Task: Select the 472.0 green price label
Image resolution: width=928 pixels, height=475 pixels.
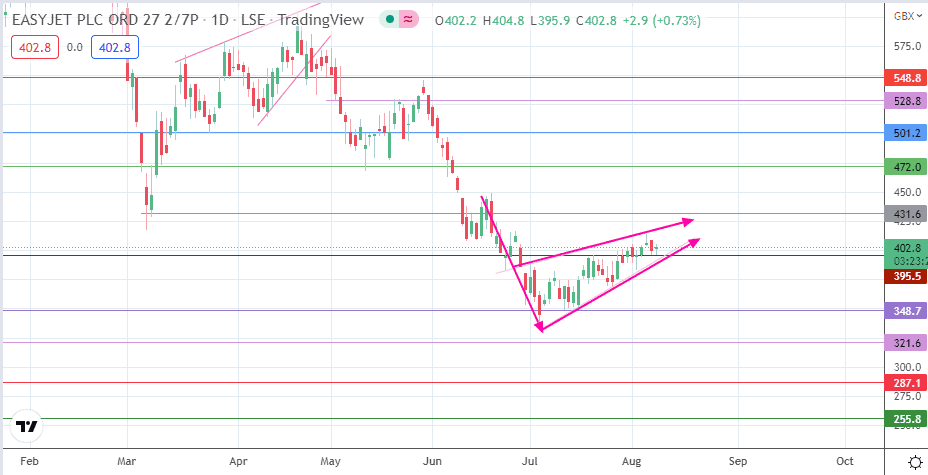Action: coord(904,167)
